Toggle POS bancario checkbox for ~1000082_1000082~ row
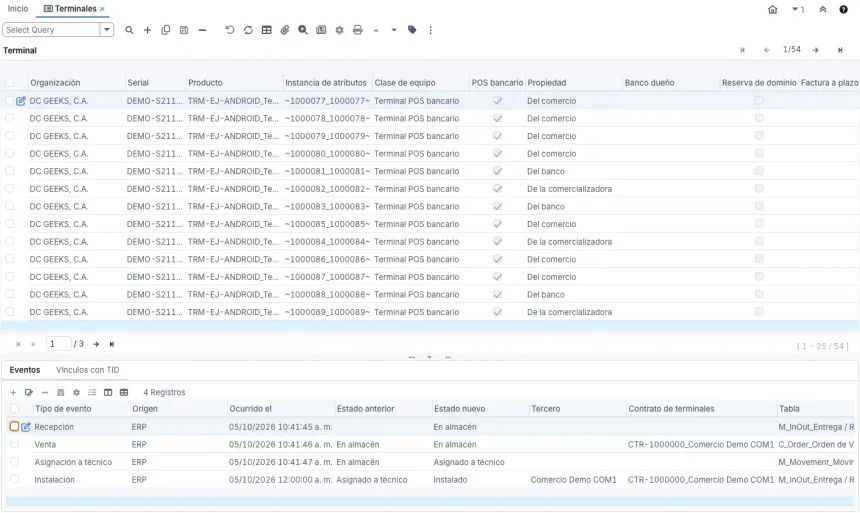The height and width of the screenshot is (513, 860). tap(497, 188)
